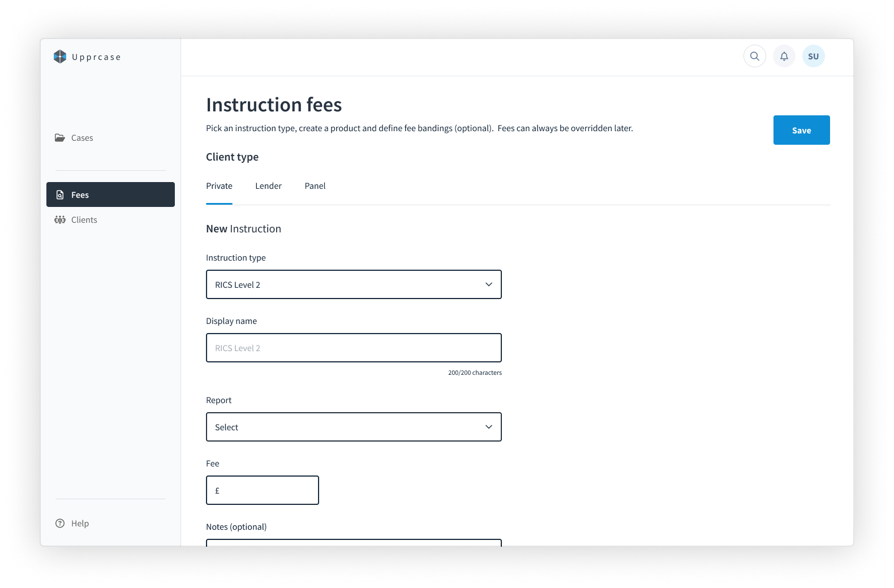Click the Fees document icon in sidebar
Image resolution: width=894 pixels, height=588 pixels.
click(60, 194)
